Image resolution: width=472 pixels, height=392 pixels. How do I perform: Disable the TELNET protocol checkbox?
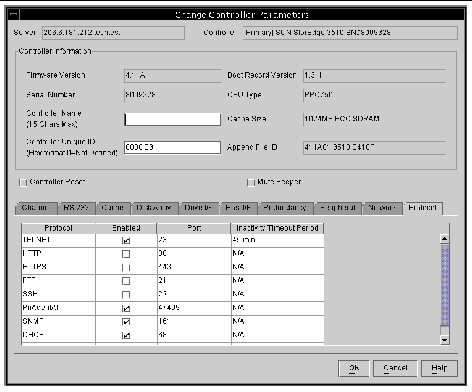tap(126, 240)
